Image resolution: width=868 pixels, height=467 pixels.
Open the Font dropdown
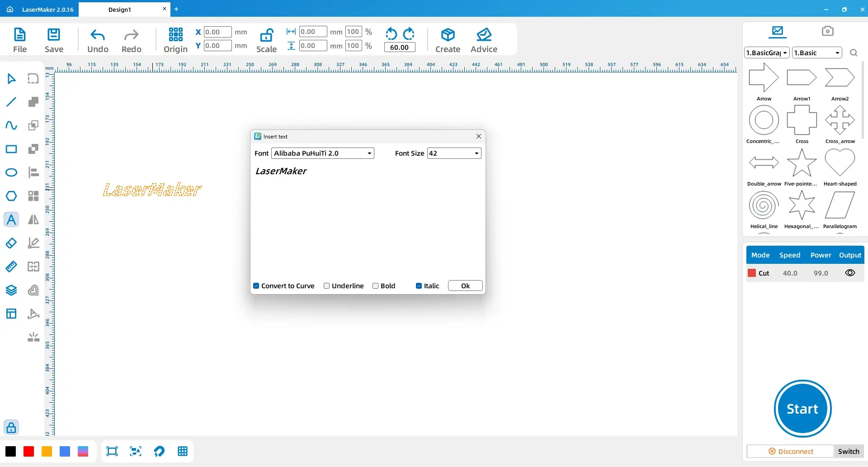pos(323,153)
